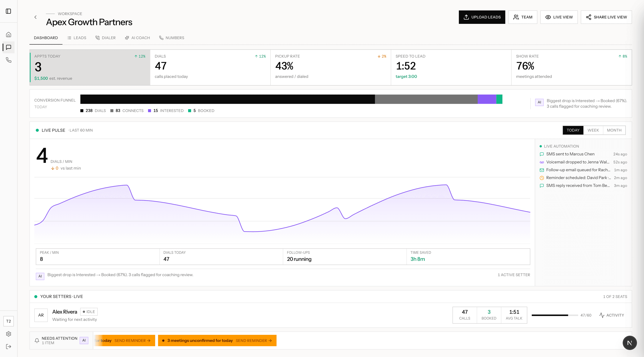Image resolution: width=644 pixels, height=357 pixels.
Task: Click the T2 workspace avatar
Action: point(9,321)
